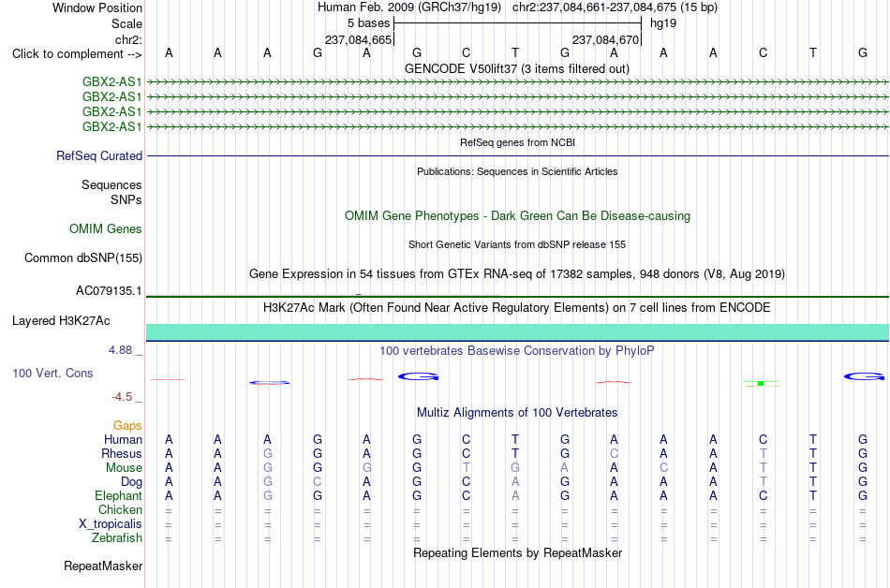Click the 237,084,665 coordinate marker
This screenshot has width=890, height=588.
coord(358,39)
